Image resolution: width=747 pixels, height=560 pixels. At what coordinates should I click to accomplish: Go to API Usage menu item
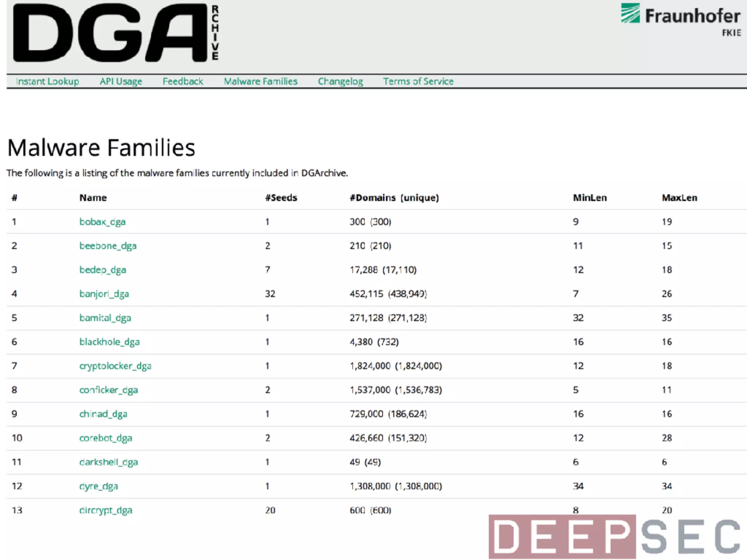point(121,81)
